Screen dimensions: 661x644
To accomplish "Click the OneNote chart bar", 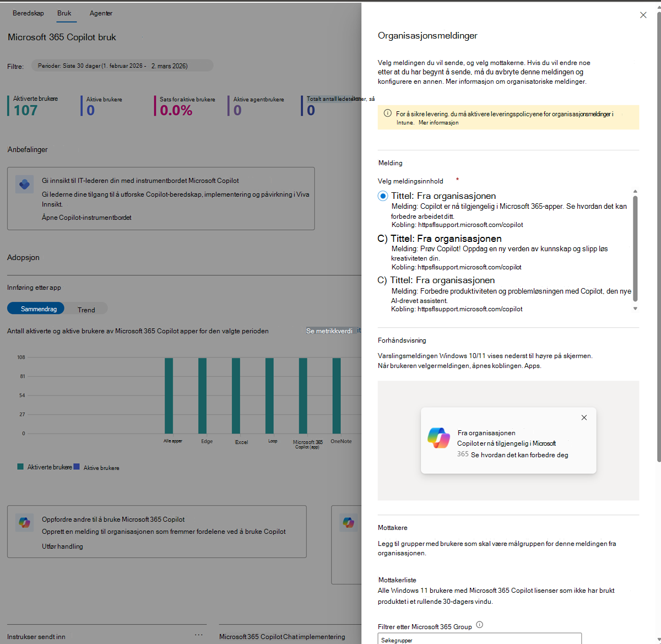I will tap(337, 396).
